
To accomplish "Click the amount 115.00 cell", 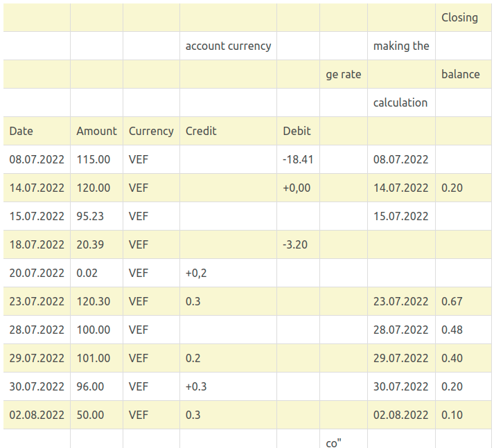I will pos(94,159).
